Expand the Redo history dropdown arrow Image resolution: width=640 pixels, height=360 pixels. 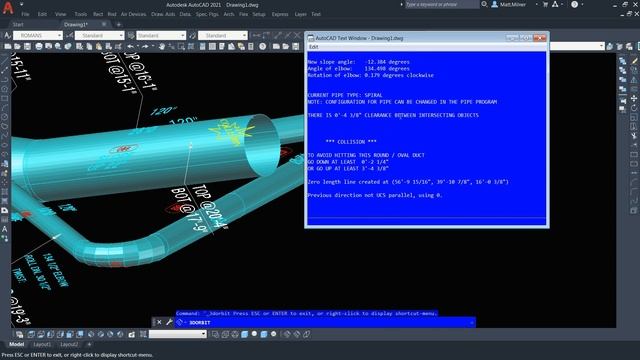click(152, 47)
